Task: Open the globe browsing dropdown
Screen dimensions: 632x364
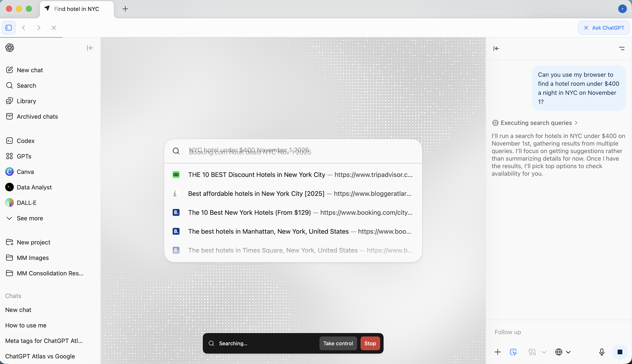Action: pos(563,352)
